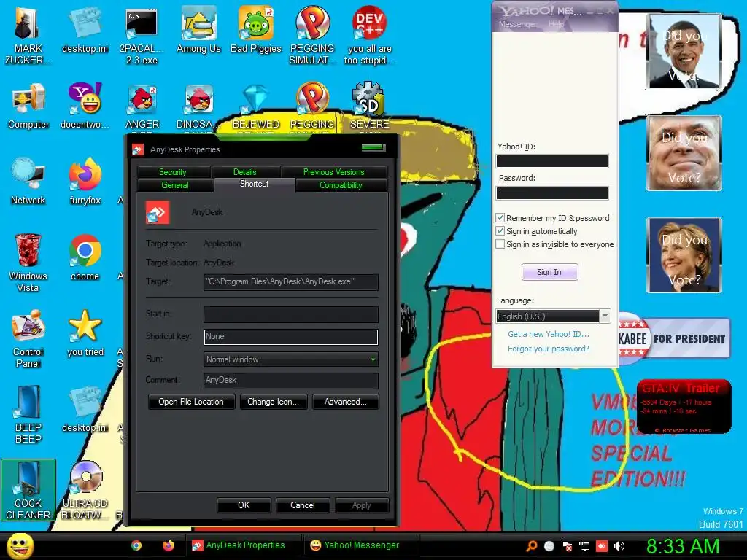Click the magnifier tray icon

(532, 546)
